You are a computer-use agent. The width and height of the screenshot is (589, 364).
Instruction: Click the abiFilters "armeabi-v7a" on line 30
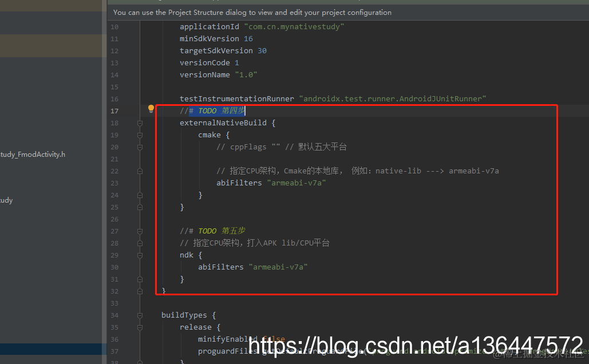(253, 267)
